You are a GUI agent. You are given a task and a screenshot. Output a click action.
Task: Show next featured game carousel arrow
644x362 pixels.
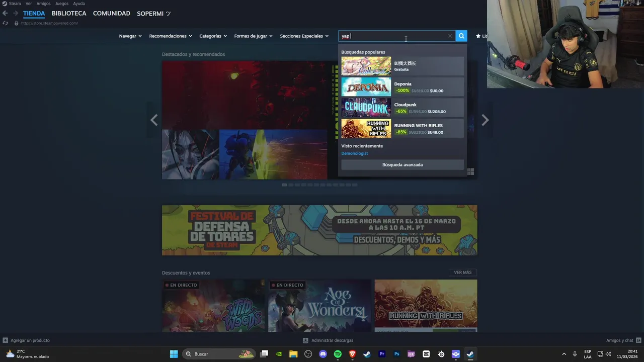tap(485, 120)
